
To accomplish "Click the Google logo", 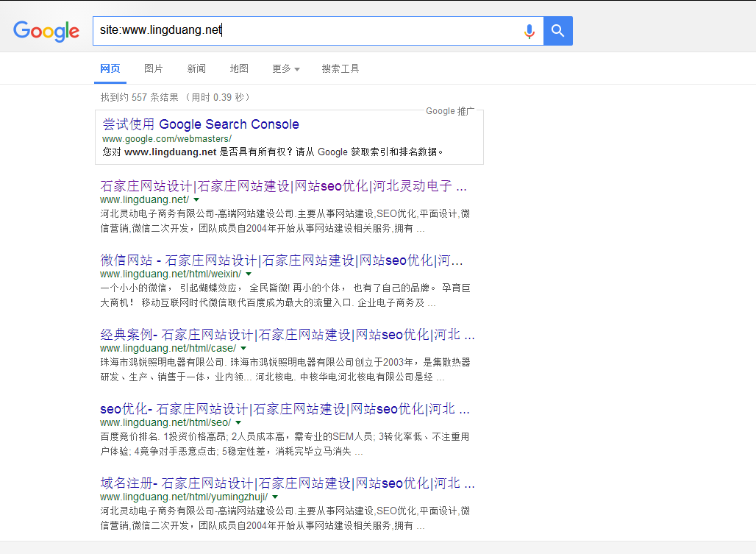I will (46, 32).
